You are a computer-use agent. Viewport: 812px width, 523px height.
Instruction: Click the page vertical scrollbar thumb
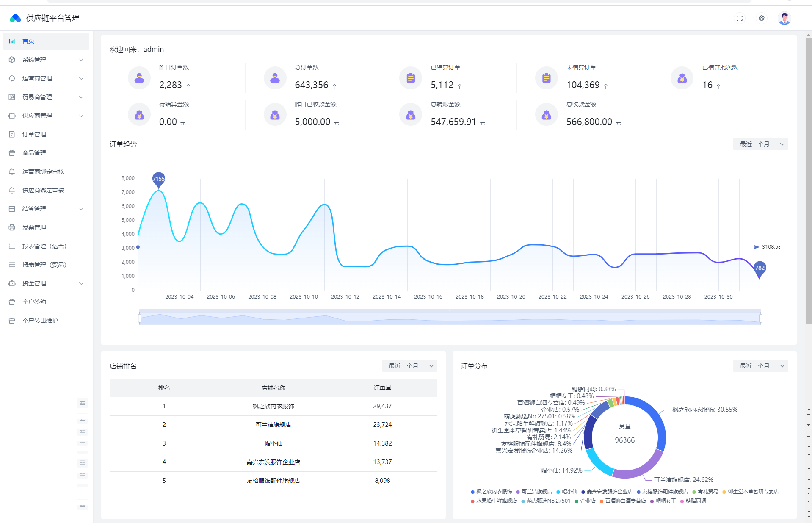809,181
